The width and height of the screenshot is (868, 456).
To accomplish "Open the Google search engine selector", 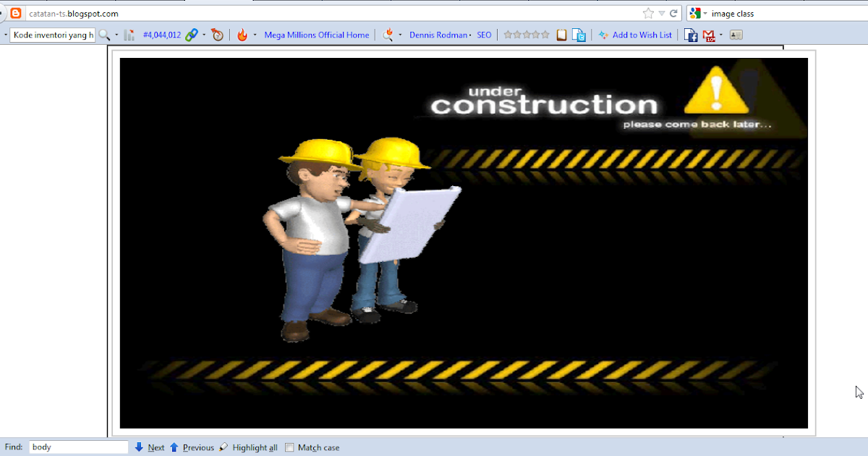I will [698, 13].
